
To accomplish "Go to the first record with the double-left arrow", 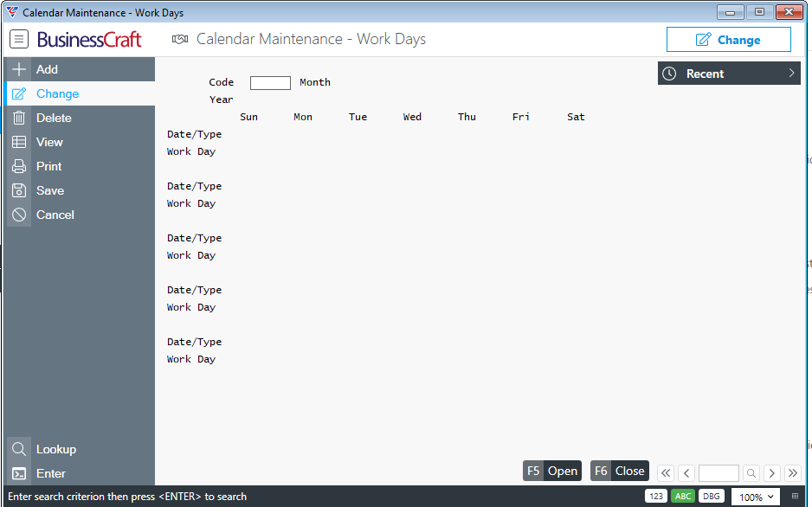I will coord(666,473).
